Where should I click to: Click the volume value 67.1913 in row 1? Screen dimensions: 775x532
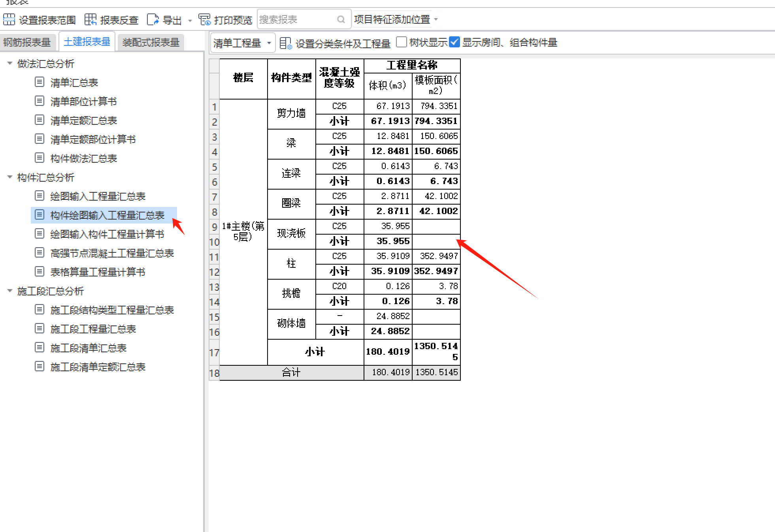click(388, 106)
